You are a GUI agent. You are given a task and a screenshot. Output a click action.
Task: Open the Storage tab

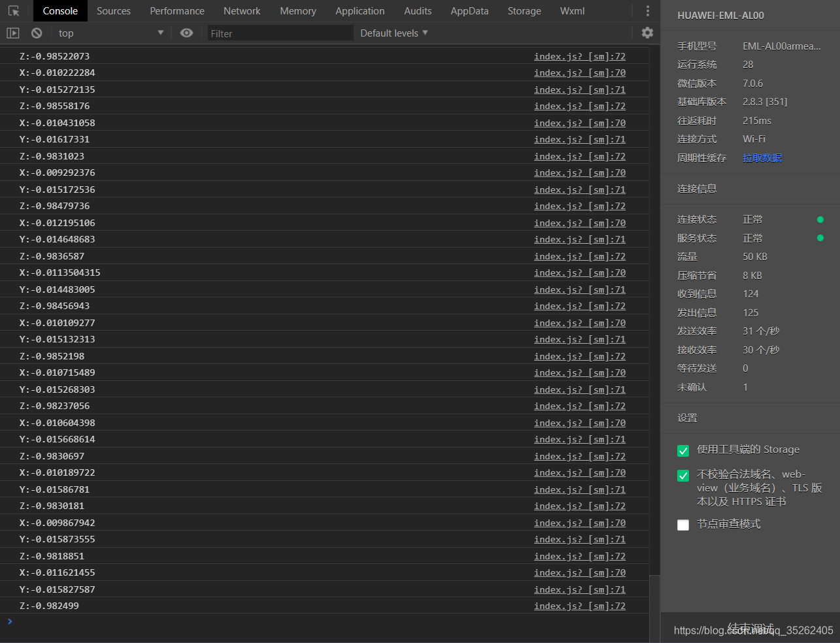(x=524, y=11)
